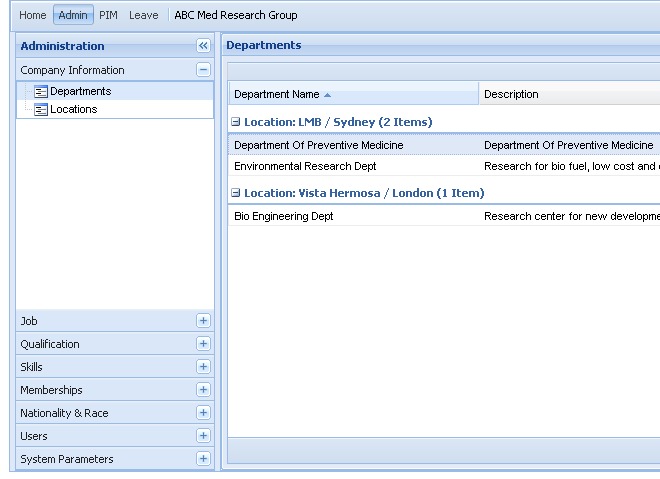Open the Leave menu

(x=143, y=15)
